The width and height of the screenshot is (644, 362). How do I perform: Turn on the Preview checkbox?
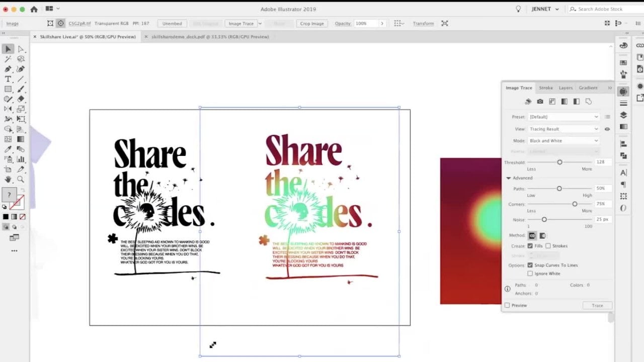pos(507,305)
